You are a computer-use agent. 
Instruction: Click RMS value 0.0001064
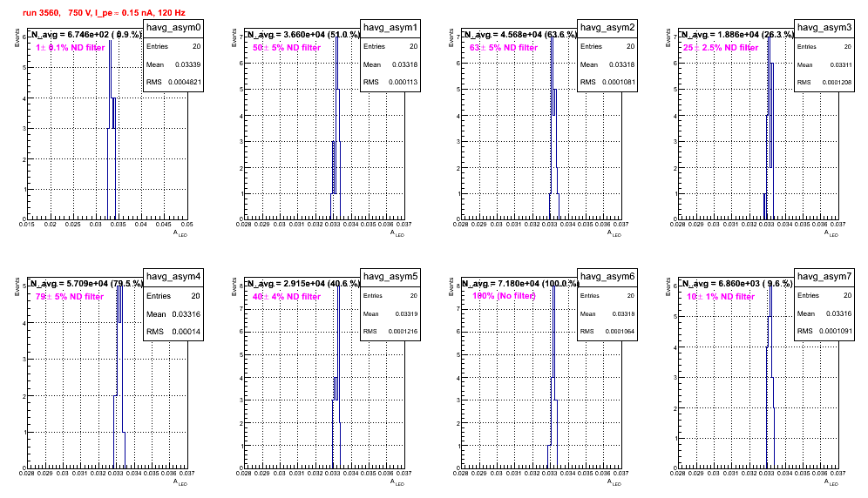tap(620, 332)
